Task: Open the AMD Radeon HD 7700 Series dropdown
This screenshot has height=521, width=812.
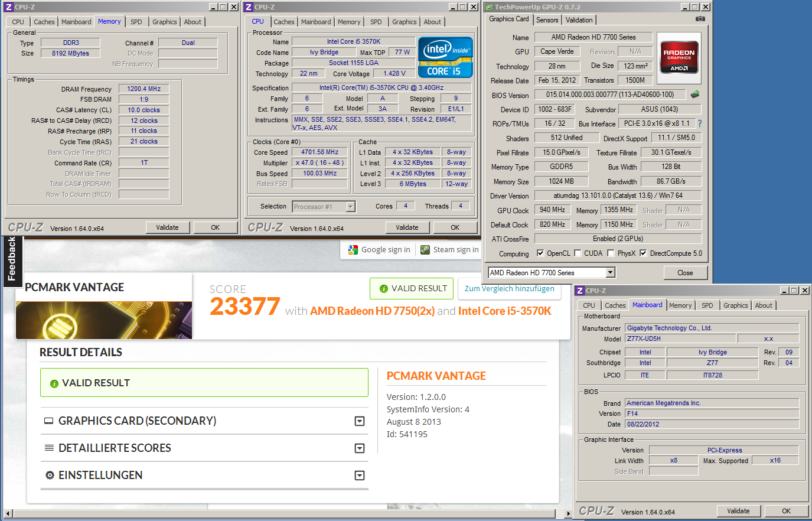Action: coord(611,272)
